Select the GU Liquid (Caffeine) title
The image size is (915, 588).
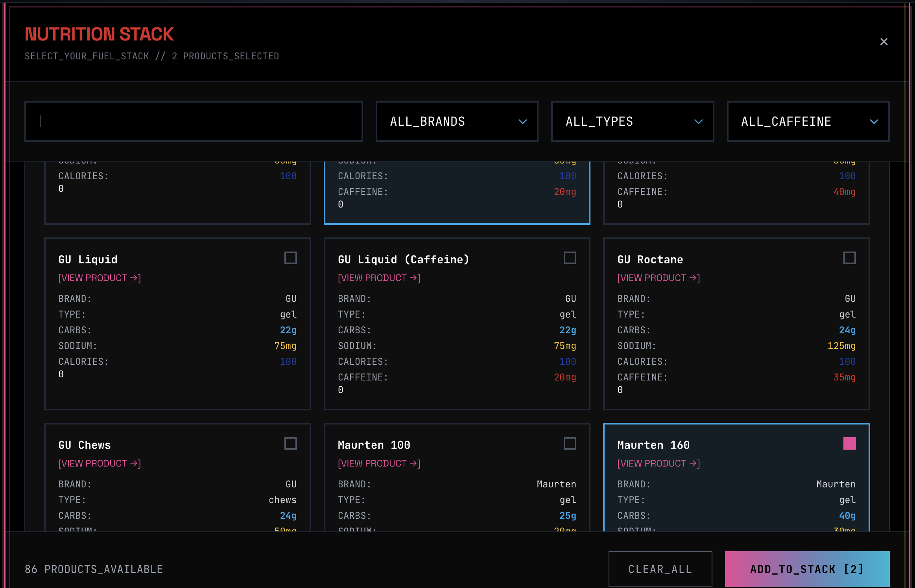point(404,259)
